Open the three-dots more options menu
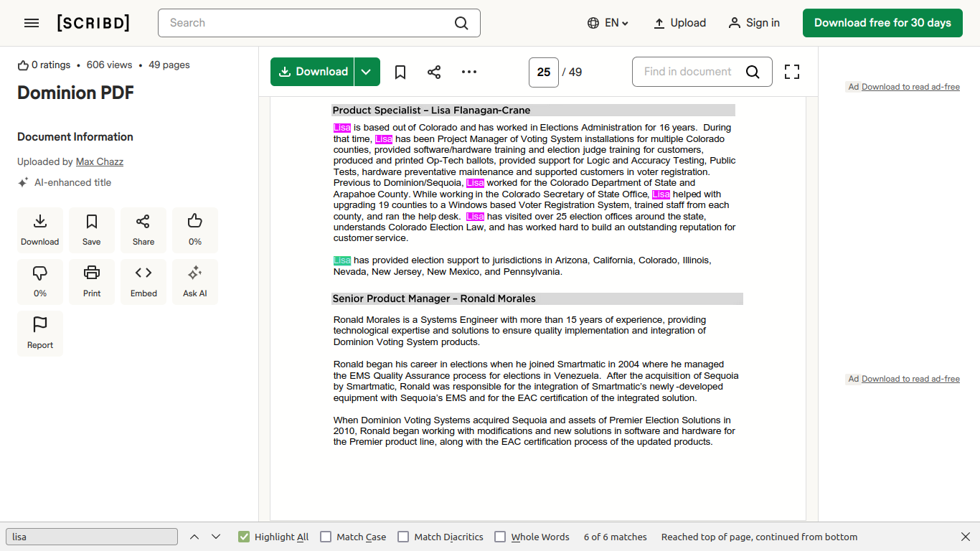 [469, 72]
